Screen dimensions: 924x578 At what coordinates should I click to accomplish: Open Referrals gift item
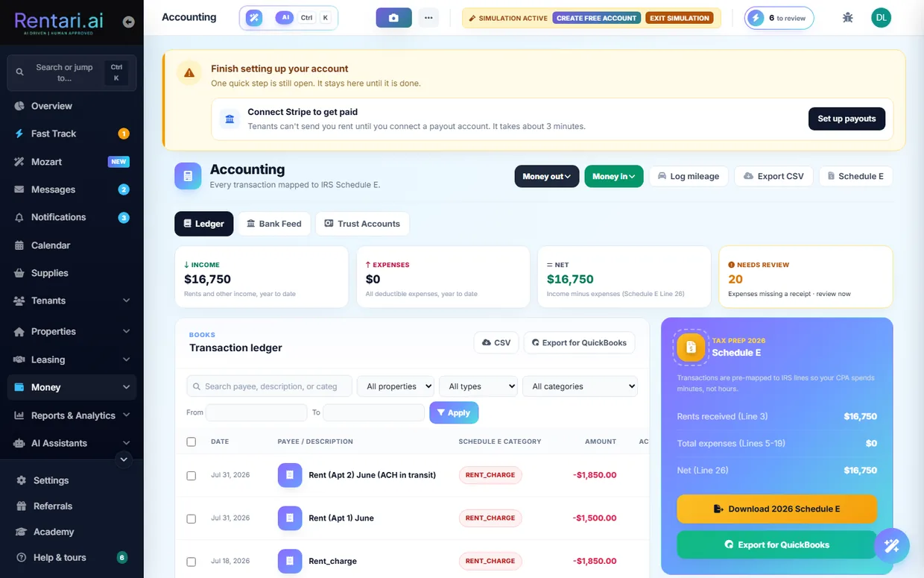click(72, 506)
